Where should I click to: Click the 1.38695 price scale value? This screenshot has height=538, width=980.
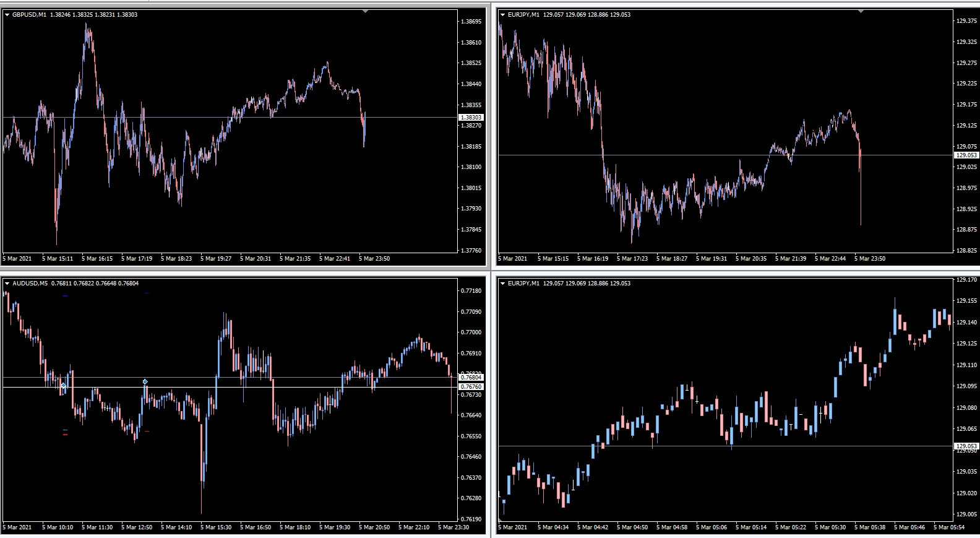pos(471,22)
